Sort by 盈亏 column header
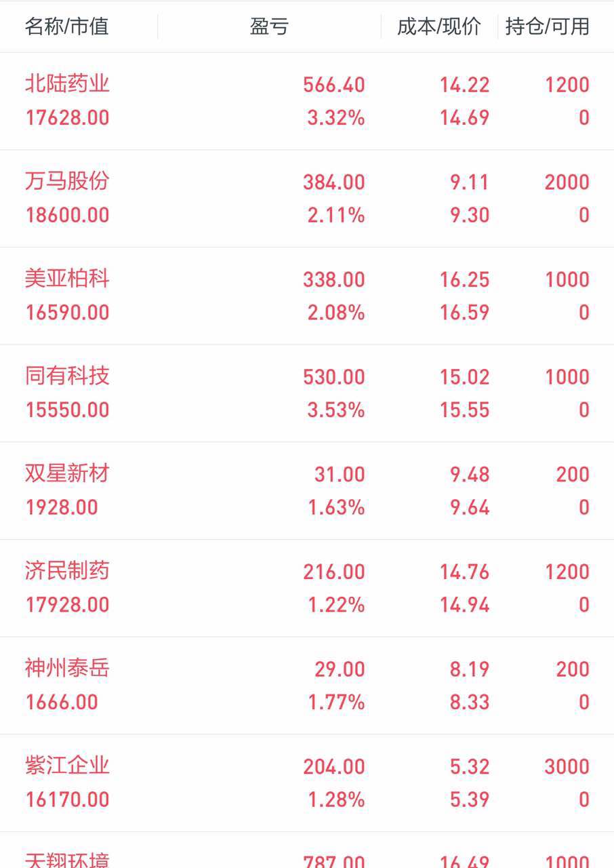This screenshot has width=614, height=868. (x=269, y=26)
